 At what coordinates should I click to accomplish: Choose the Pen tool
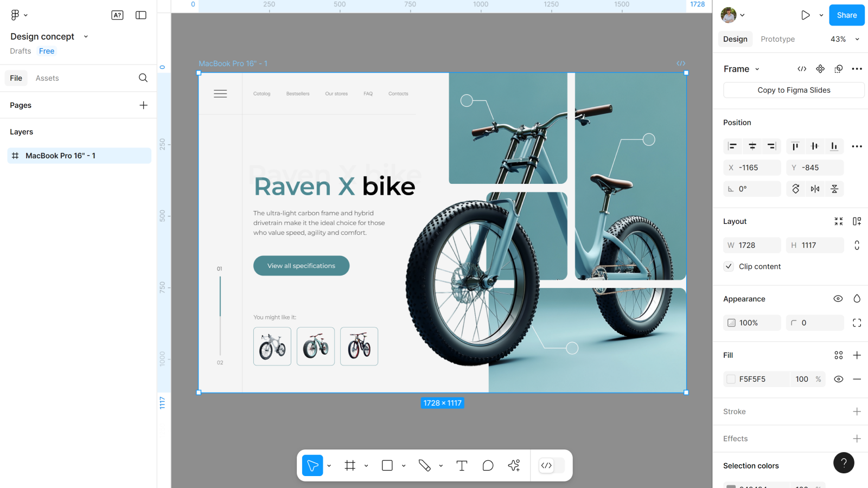point(424,466)
